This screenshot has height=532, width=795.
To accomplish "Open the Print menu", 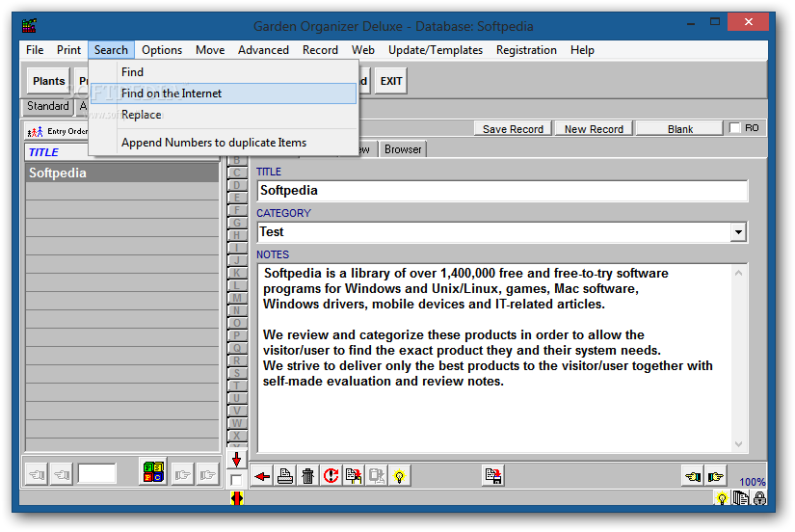I will tap(68, 50).
